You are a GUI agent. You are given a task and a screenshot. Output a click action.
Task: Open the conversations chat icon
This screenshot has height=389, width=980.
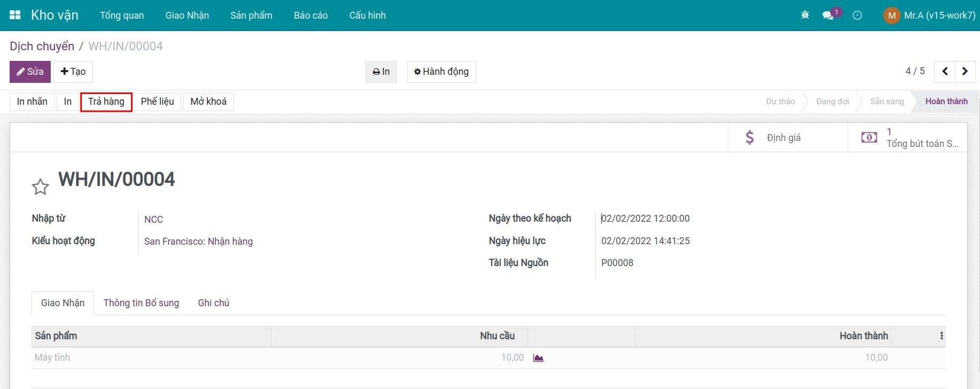click(829, 15)
